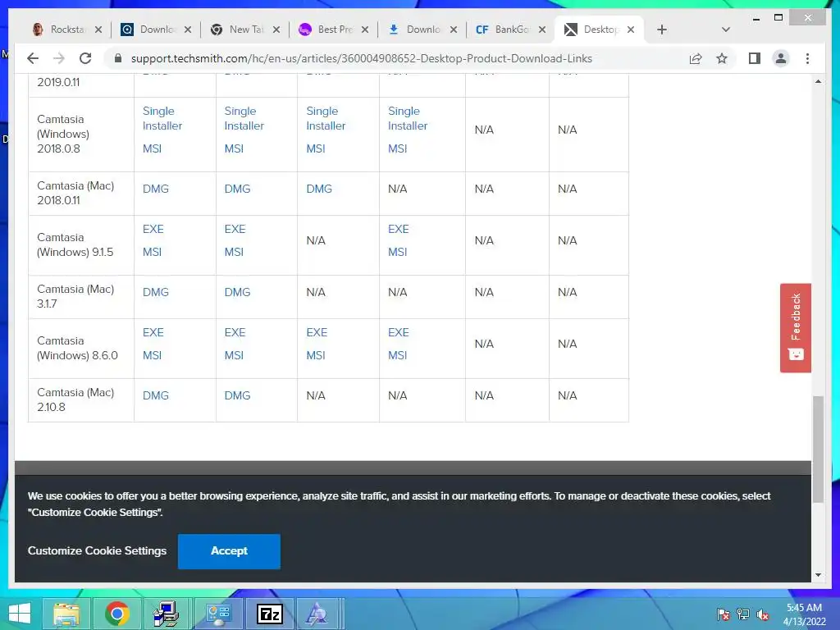Viewport: 840px width, 630px height.
Task: Click first DMG link for Camtasia Mac 3.1.7
Action: [155, 292]
